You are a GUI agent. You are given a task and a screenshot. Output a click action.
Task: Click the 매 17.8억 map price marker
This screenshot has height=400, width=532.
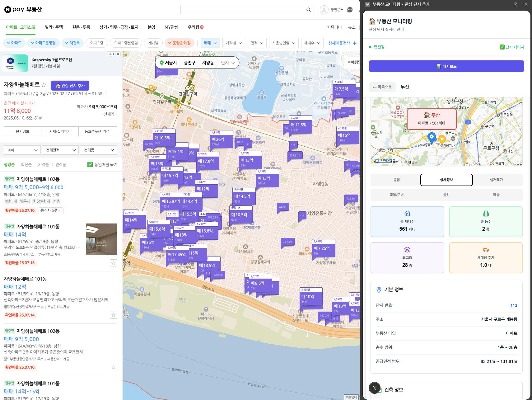coord(208,161)
